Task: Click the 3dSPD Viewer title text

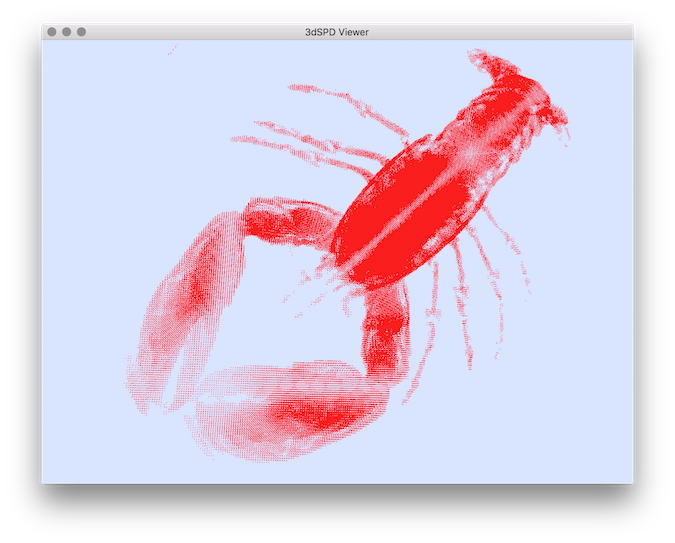Action: coord(337,32)
